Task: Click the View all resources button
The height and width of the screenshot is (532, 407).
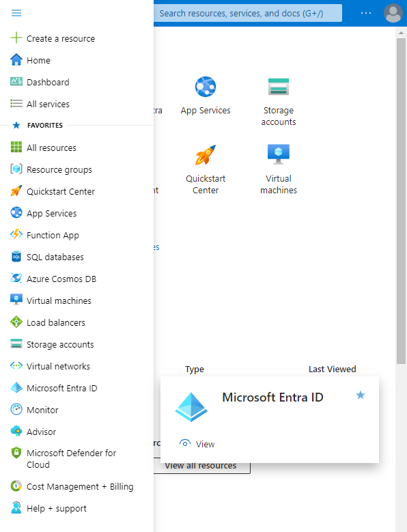Action: point(202,466)
